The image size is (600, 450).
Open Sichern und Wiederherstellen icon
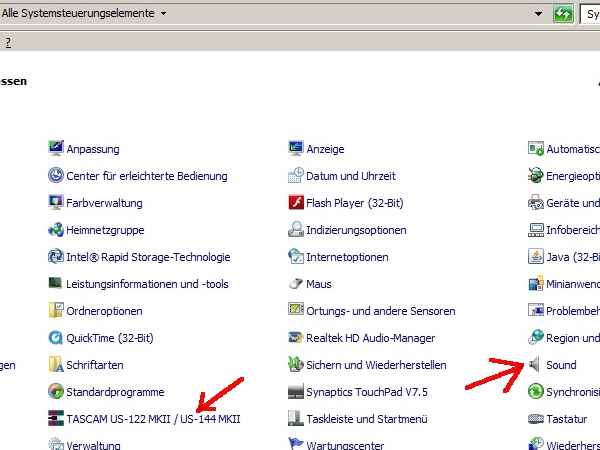(296, 364)
